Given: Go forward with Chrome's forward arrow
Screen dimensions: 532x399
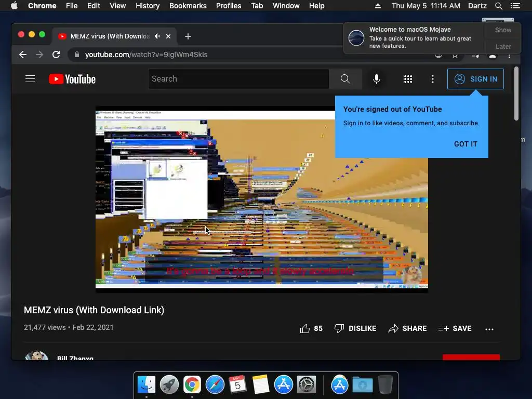Looking at the screenshot, I should coord(39,55).
